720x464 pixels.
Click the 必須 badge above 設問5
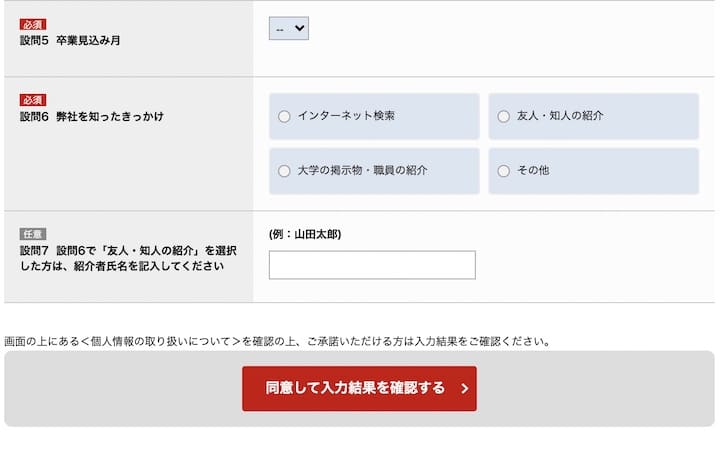[x=33, y=24]
